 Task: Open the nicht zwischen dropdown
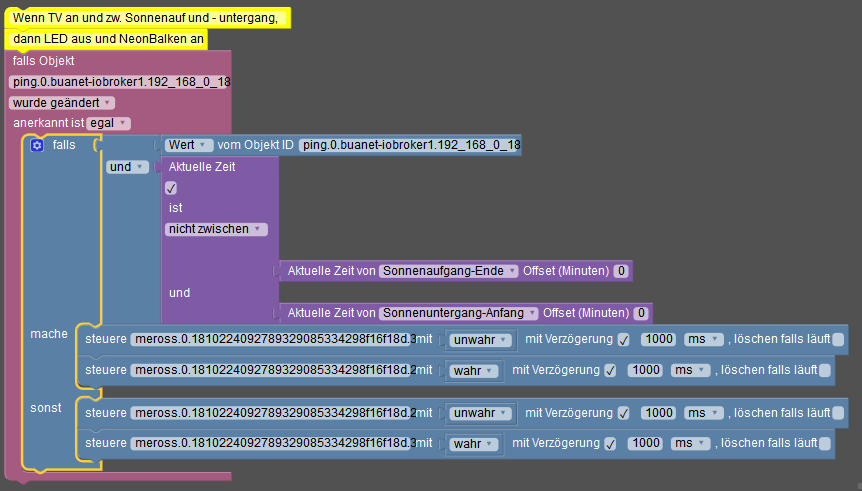tap(216, 229)
